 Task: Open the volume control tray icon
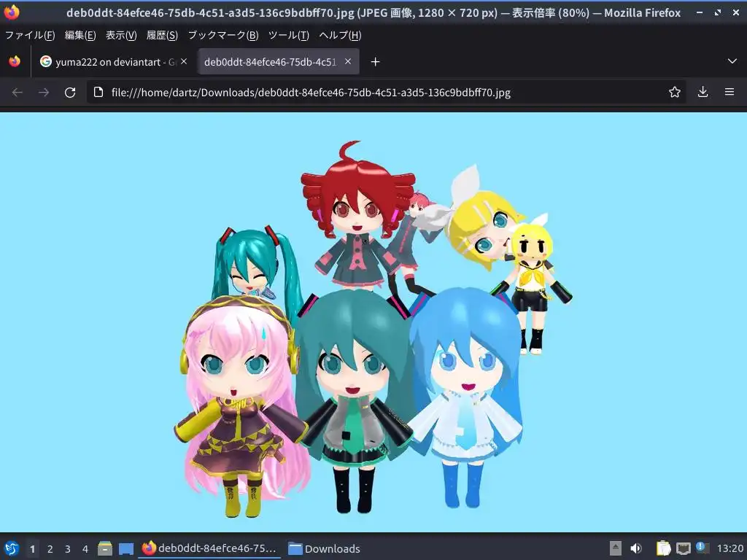[x=636, y=548]
